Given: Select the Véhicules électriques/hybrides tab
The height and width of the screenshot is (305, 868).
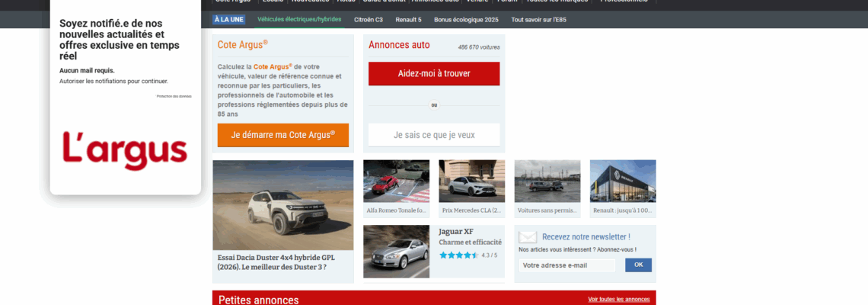Looking at the screenshot, I should tap(299, 19).
